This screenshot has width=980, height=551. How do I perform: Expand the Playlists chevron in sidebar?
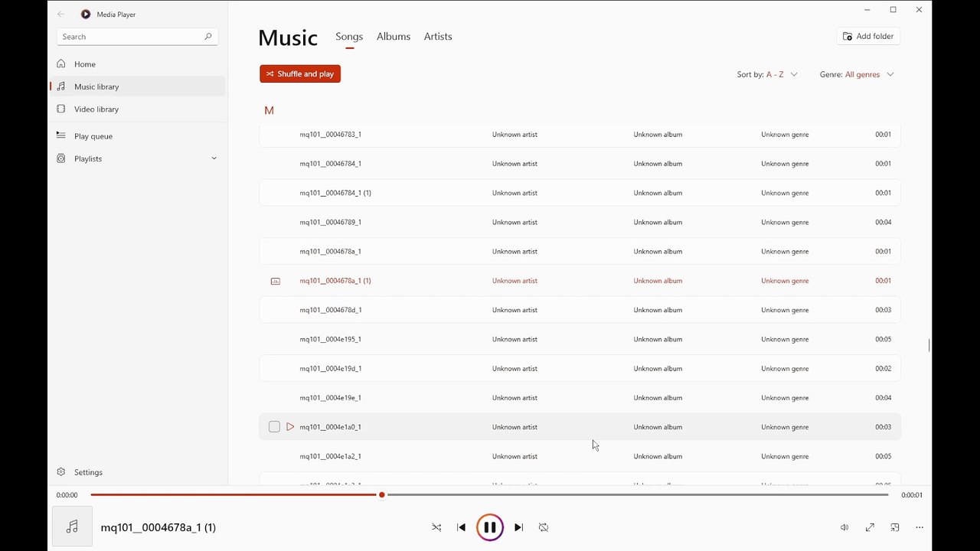click(x=214, y=158)
